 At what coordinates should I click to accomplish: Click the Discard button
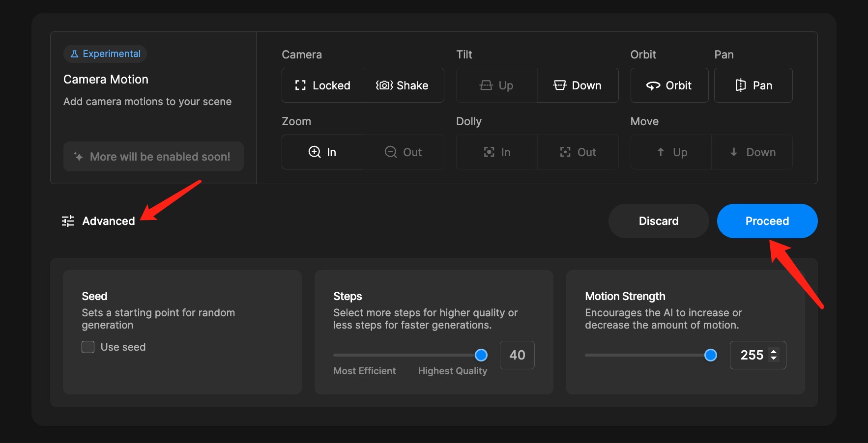[x=659, y=221]
